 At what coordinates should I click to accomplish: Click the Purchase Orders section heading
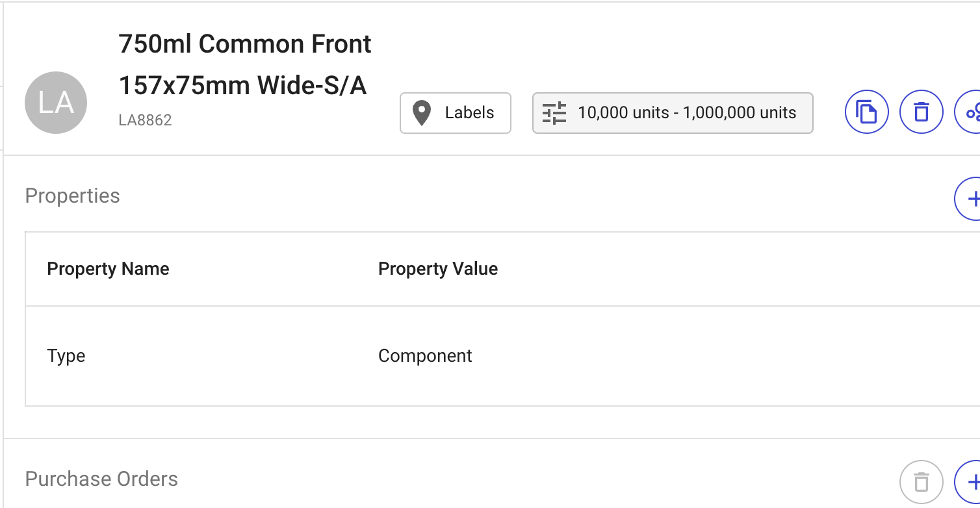pyautogui.click(x=101, y=479)
